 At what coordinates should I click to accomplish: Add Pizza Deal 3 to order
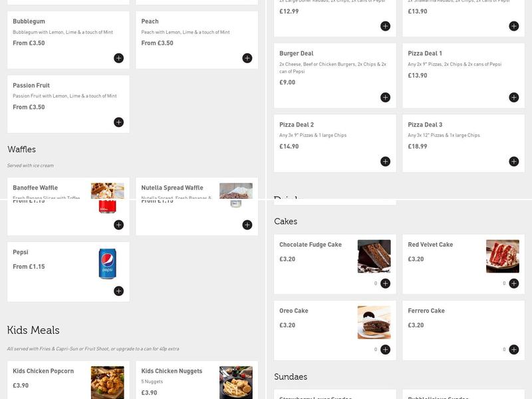coord(513,162)
